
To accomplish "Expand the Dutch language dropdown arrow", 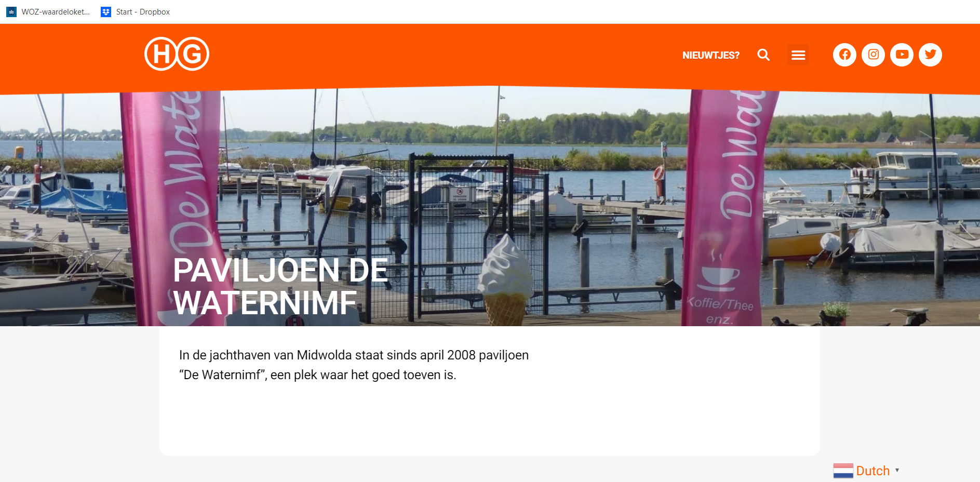I will pyautogui.click(x=897, y=470).
